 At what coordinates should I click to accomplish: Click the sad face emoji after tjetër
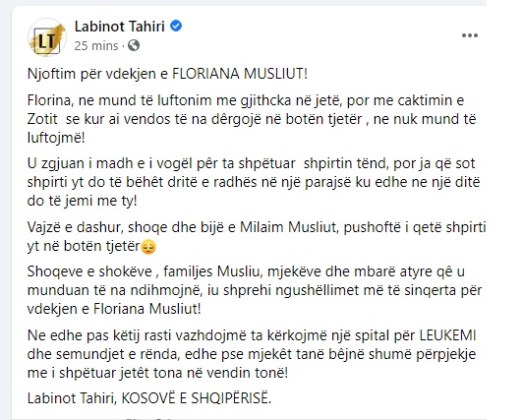point(148,247)
